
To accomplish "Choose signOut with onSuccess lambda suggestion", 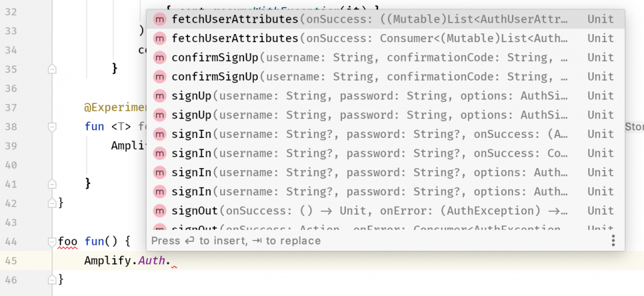I will point(386,211).
